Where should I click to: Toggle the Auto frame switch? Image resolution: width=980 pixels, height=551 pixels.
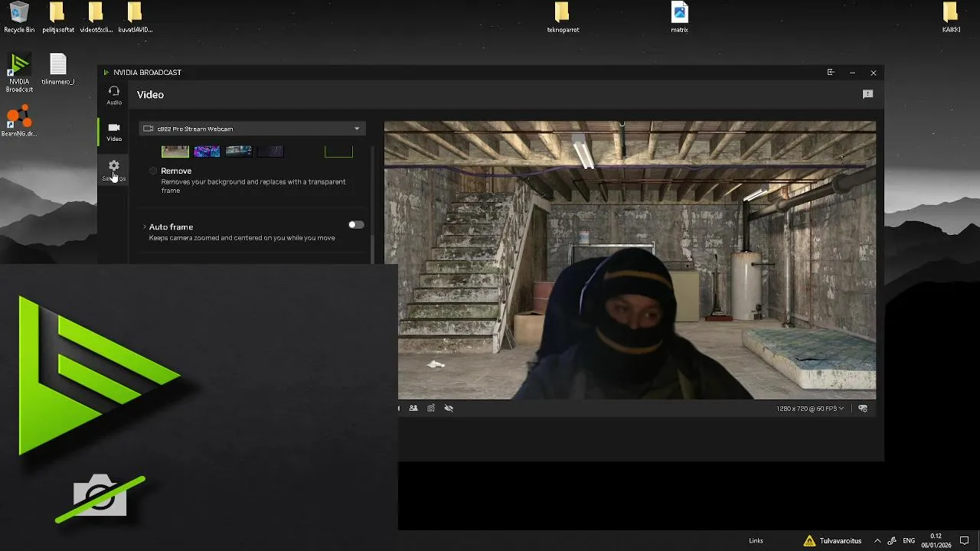(356, 225)
